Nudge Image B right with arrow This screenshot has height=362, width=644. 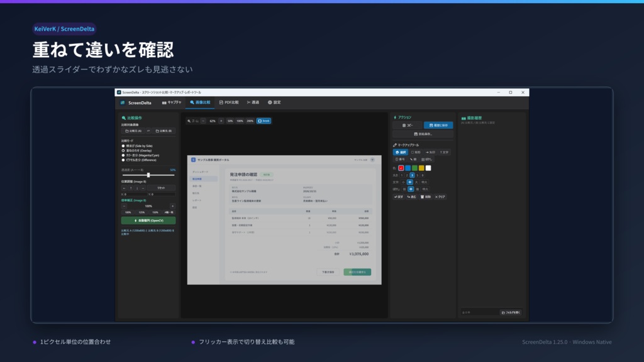pyautogui.click(x=143, y=188)
